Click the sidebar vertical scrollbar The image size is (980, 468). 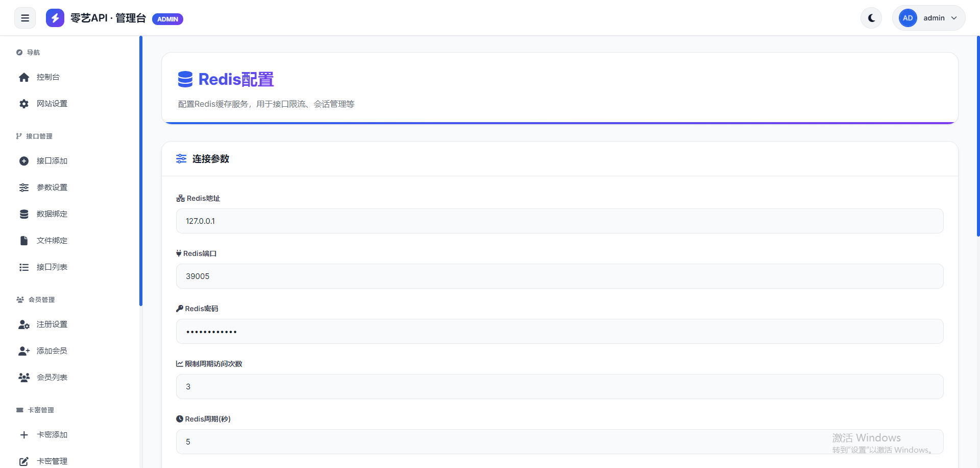tap(141, 171)
